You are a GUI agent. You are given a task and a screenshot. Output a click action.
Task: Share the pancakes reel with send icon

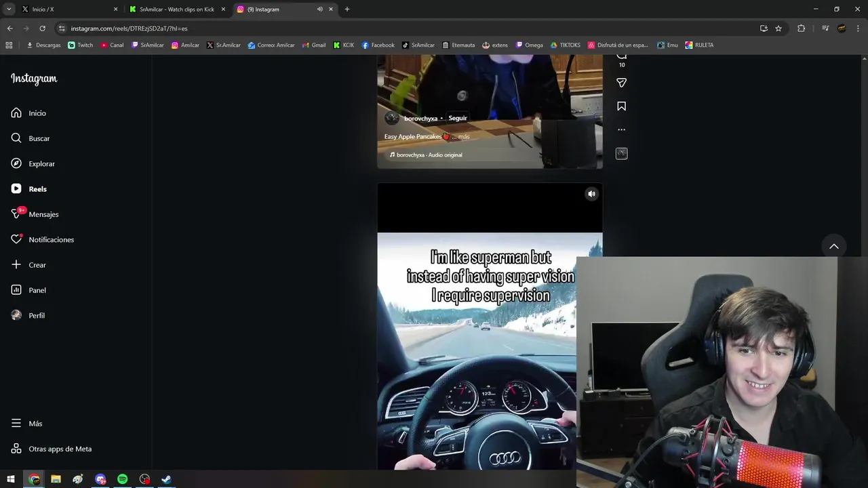click(x=621, y=83)
